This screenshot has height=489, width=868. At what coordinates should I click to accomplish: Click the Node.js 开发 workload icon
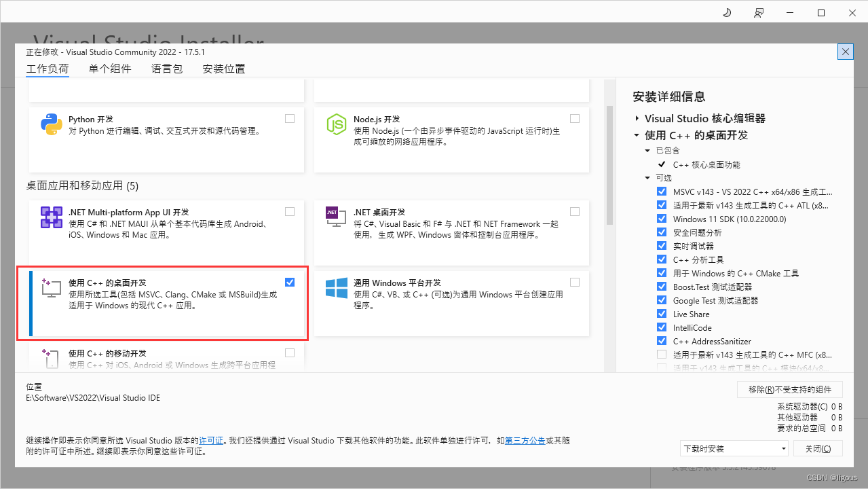337,125
